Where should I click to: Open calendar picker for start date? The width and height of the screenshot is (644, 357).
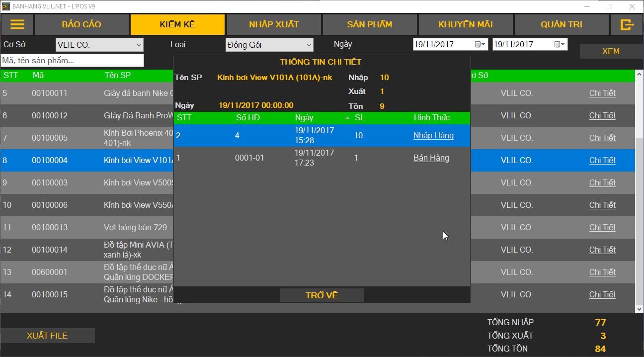480,45
